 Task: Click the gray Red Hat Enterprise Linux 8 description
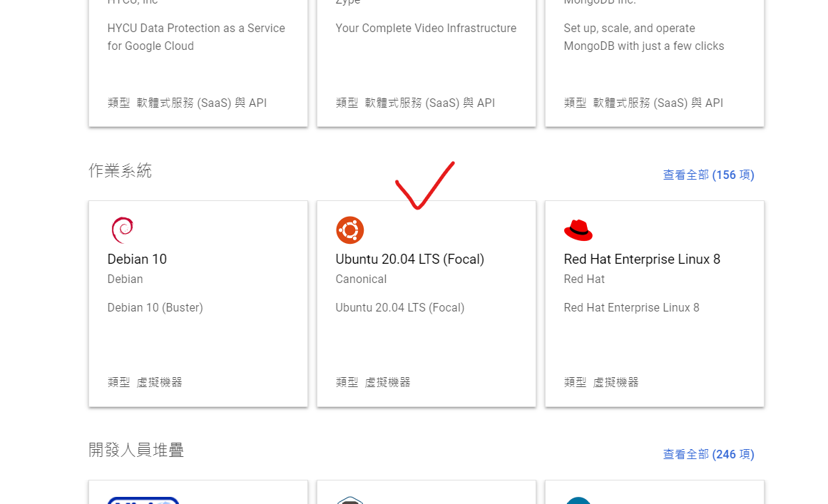click(x=631, y=308)
